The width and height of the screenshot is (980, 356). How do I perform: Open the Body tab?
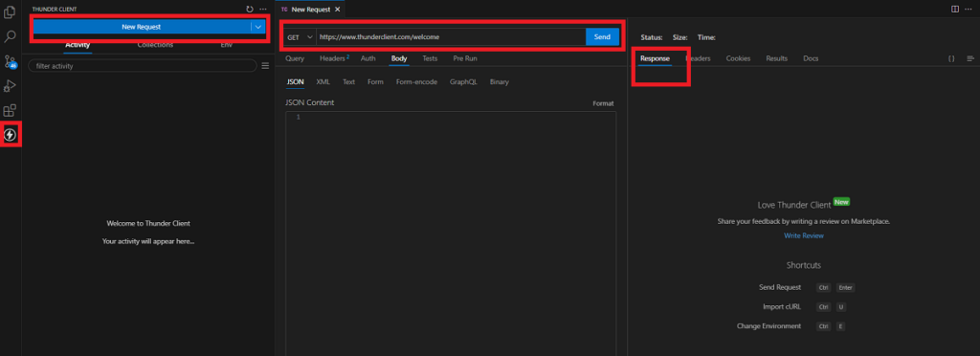[x=399, y=58]
